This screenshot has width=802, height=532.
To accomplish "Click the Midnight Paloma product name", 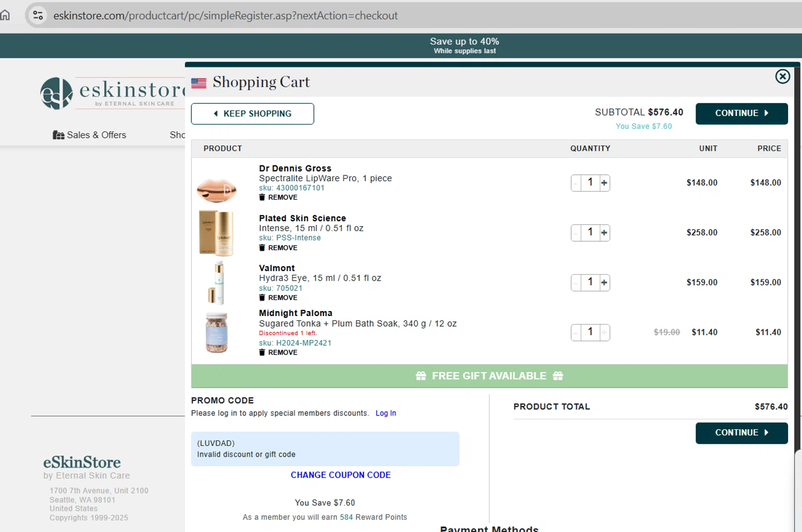I will [296, 313].
